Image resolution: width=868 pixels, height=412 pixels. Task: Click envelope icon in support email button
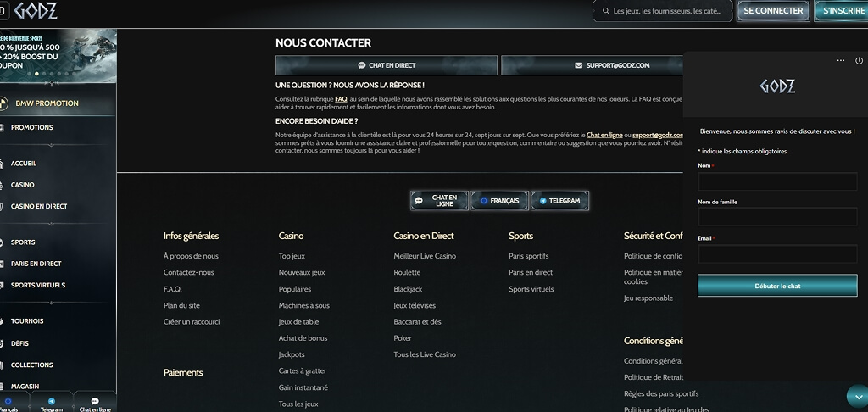pos(578,65)
